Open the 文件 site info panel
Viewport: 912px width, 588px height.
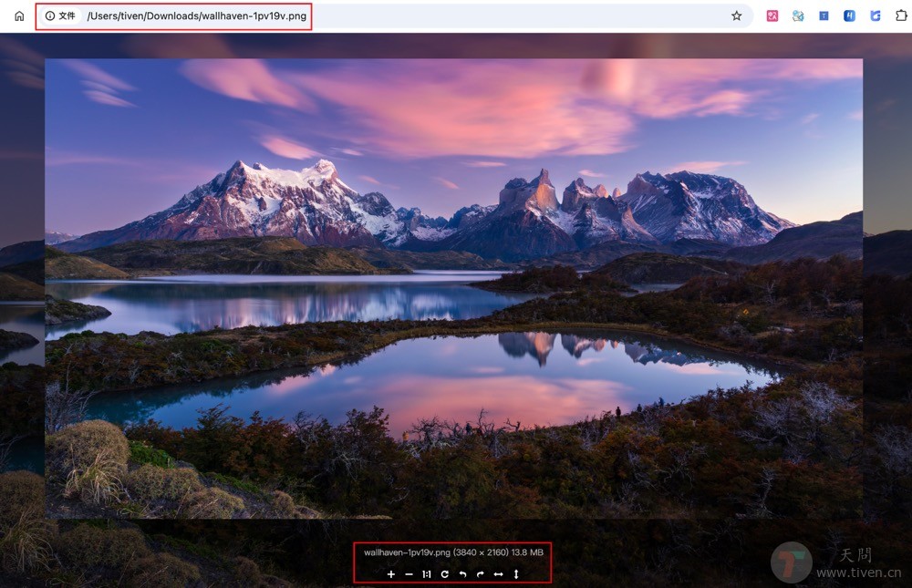(61, 15)
